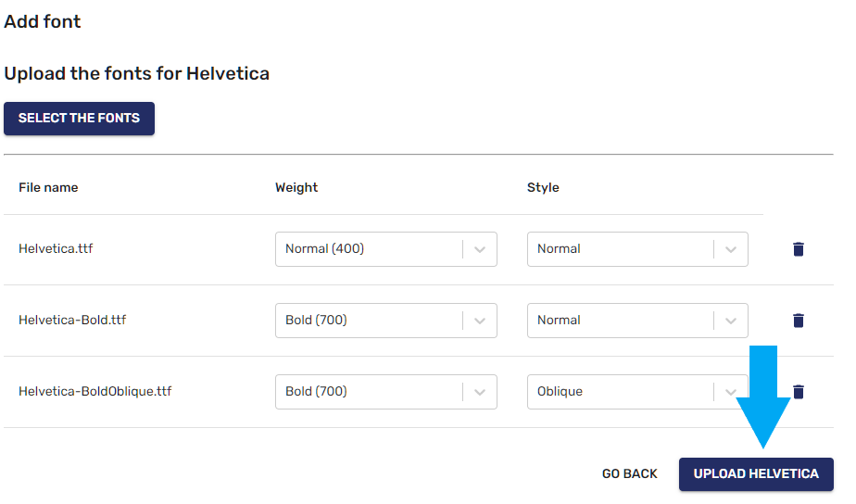This screenshot has height=504, width=856.
Task: Select the Normal (400) weight value field
Action: tap(386, 249)
